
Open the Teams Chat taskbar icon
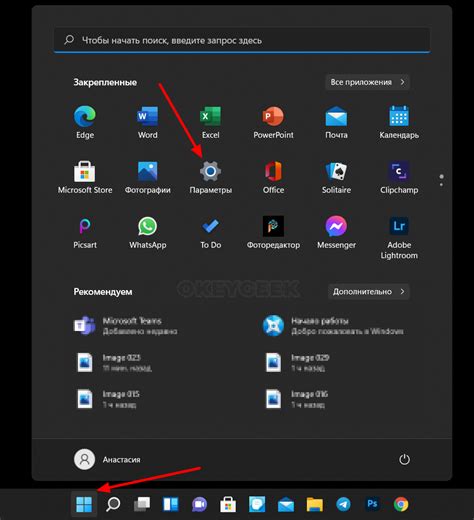point(199,504)
